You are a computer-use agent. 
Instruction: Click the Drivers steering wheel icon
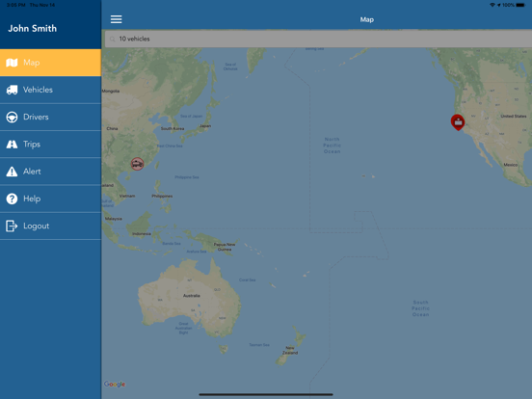12,117
